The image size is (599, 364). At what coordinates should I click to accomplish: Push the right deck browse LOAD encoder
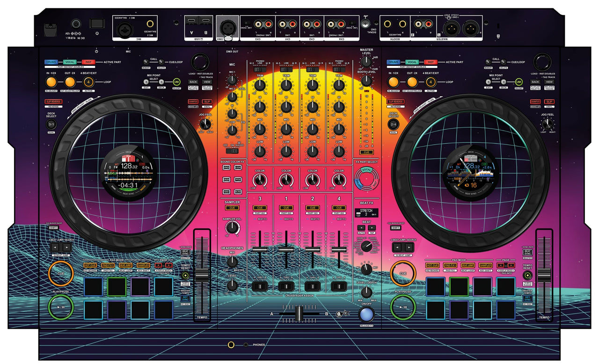click(x=541, y=62)
